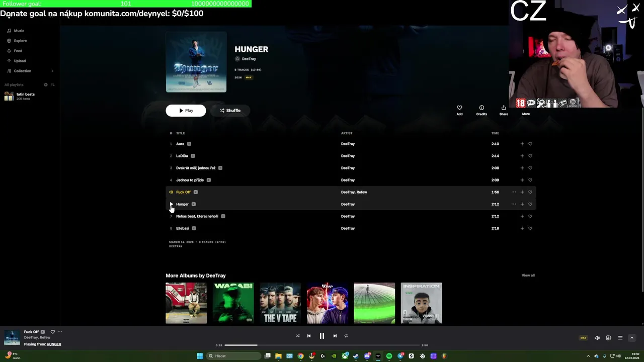
Task: Skip to next track
Action: 335,336
